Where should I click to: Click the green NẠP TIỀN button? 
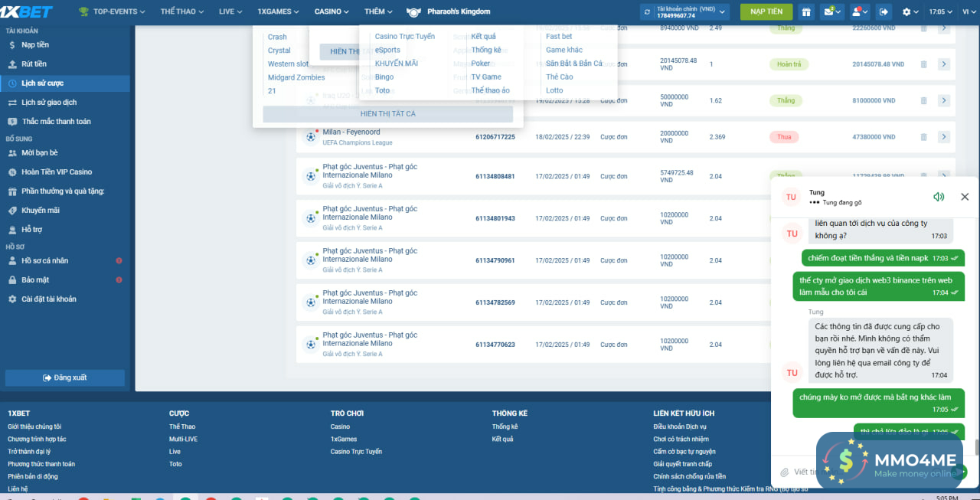pyautogui.click(x=766, y=11)
